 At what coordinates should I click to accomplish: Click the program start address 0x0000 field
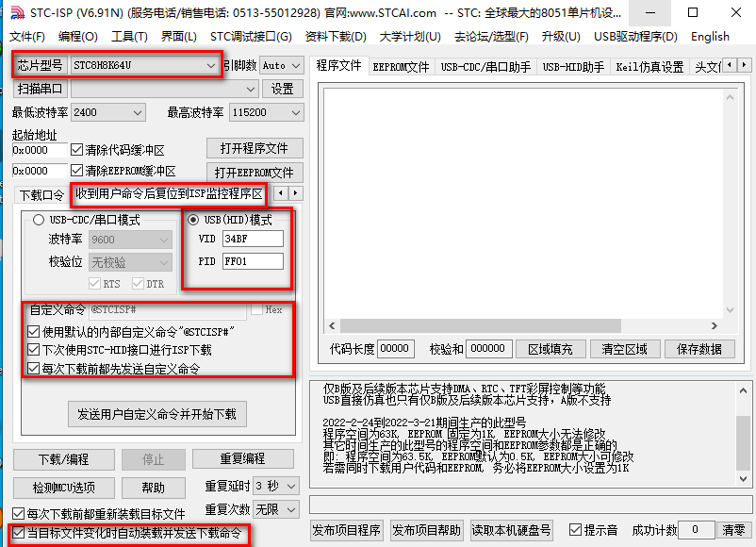(40, 150)
